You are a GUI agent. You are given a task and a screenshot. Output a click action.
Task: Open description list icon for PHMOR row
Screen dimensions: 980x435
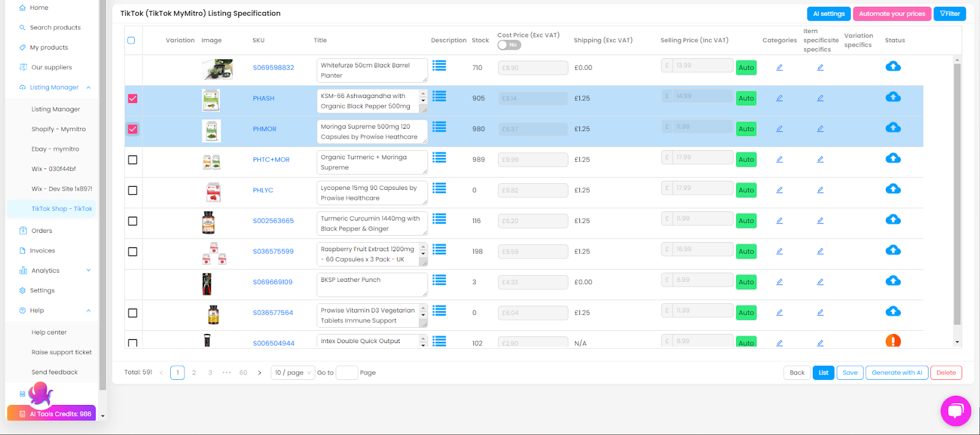point(439,127)
